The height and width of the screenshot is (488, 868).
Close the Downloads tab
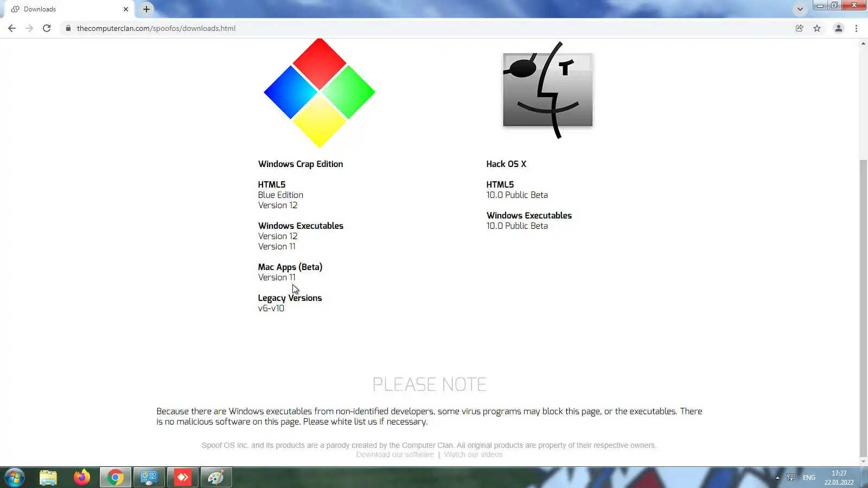126,9
